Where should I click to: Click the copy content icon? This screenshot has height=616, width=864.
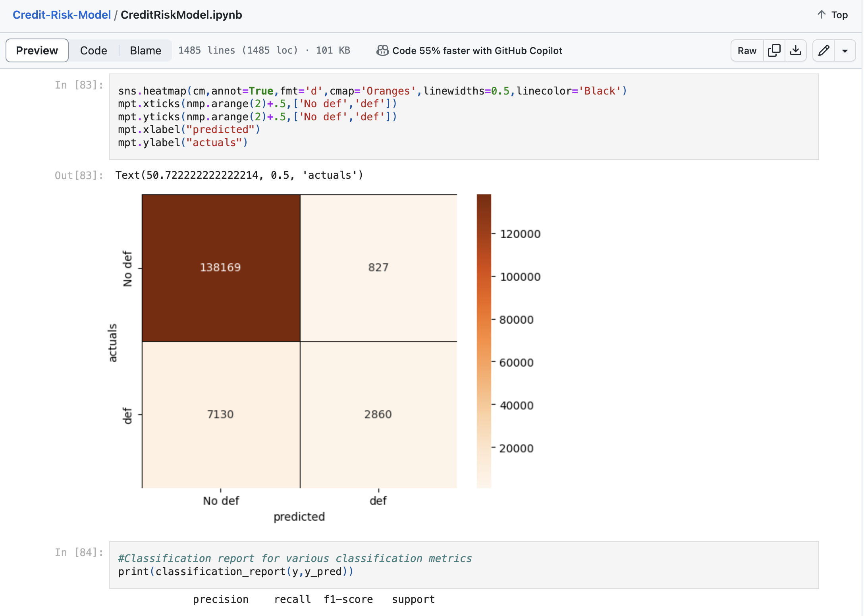775,51
